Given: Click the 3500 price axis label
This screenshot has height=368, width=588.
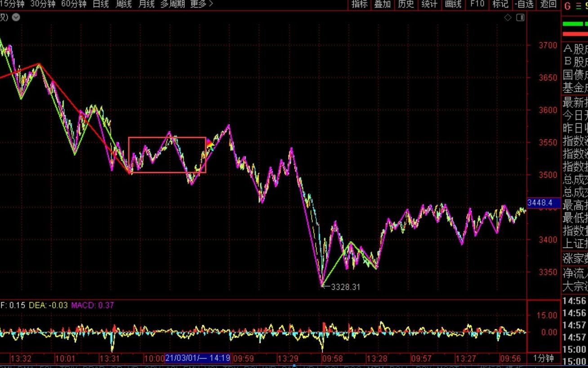Looking at the screenshot, I should [x=548, y=175].
